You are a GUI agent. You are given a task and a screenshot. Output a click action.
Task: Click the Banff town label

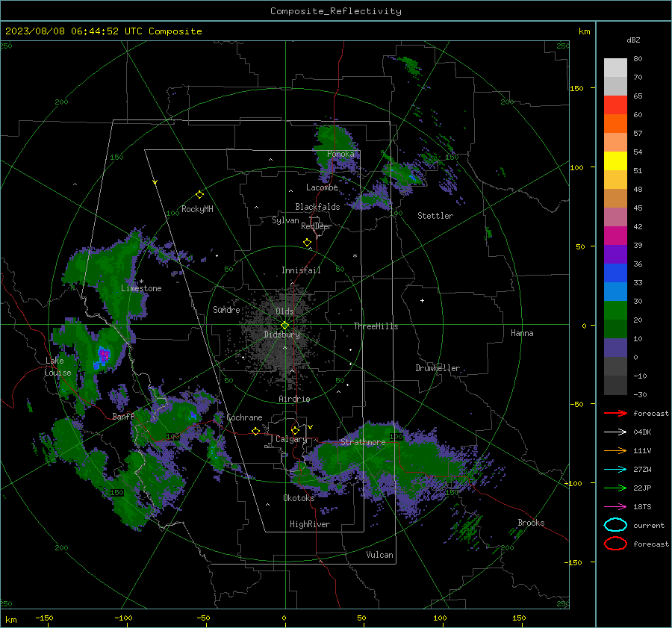(x=123, y=416)
